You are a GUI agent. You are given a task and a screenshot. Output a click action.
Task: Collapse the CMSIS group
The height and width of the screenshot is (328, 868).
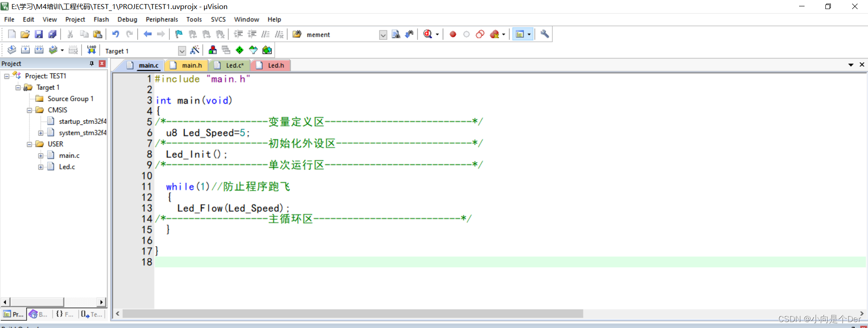29,110
